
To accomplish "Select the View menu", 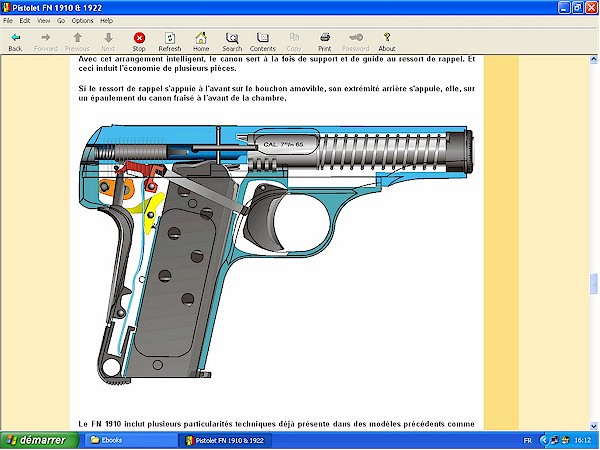I will coord(43,20).
